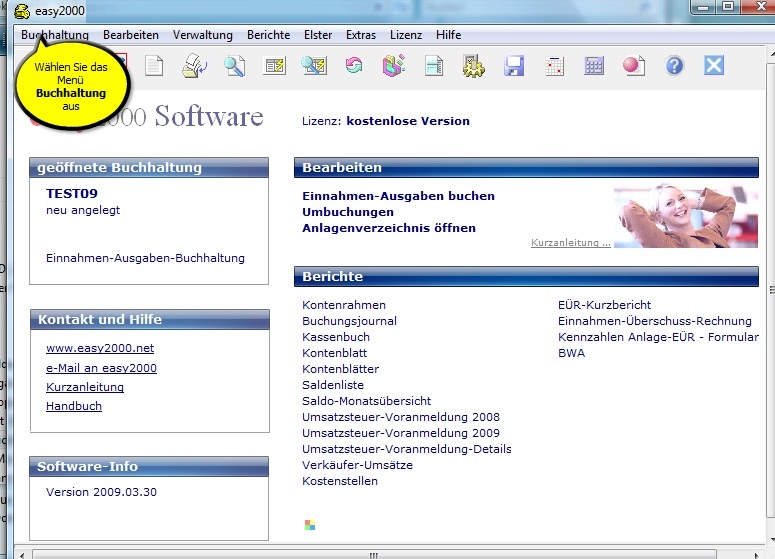Viewport: 775px width, 559px height.
Task: Open the Buchungsjournal report
Action: pos(349,321)
